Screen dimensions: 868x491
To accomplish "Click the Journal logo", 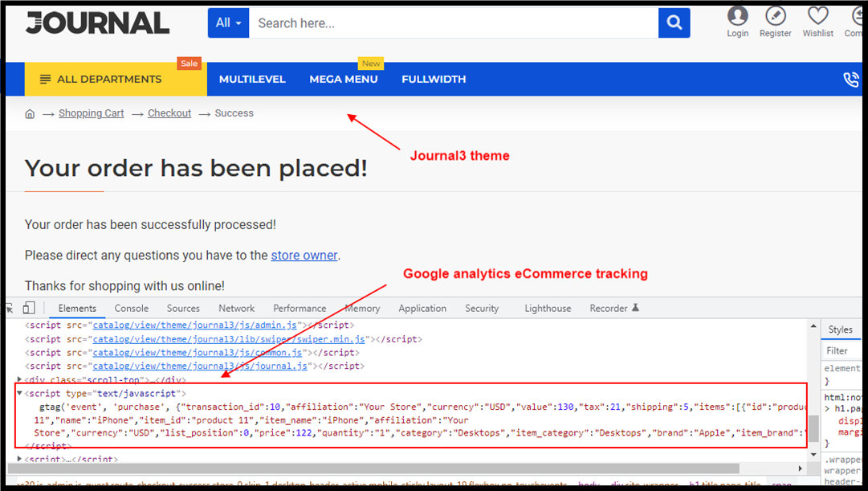I will 97,23.
